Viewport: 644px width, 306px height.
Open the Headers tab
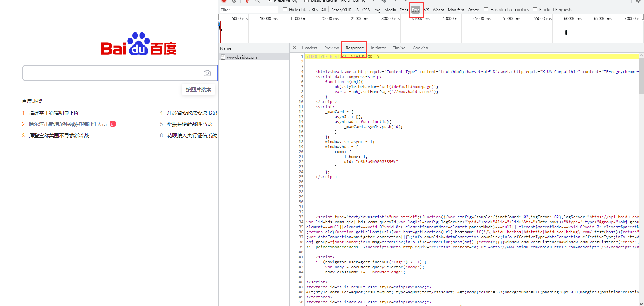tap(309, 48)
